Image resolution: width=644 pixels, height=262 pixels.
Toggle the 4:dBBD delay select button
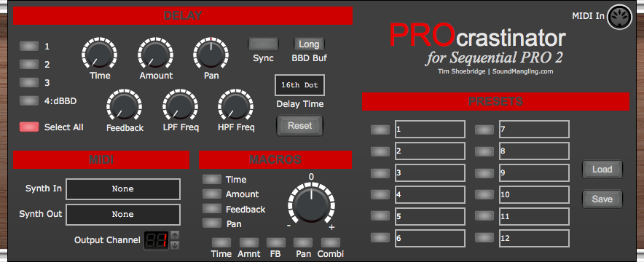pyautogui.click(x=29, y=100)
